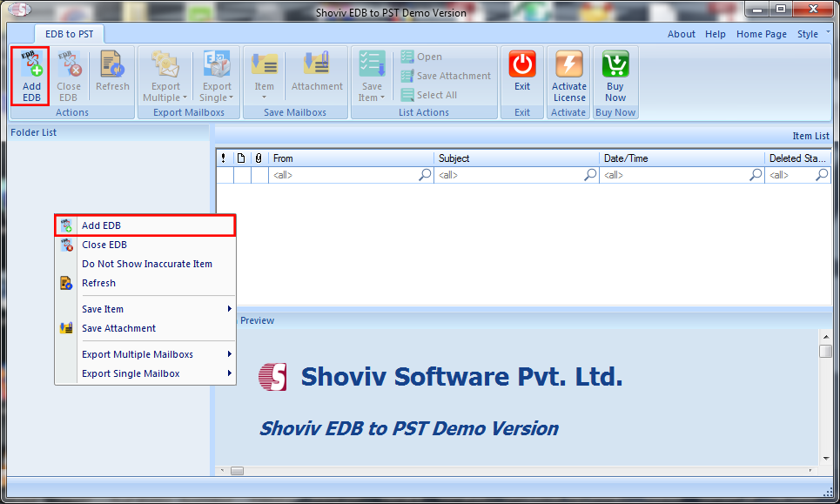Open Export Multiple mailboxes ribbon button

tap(165, 76)
